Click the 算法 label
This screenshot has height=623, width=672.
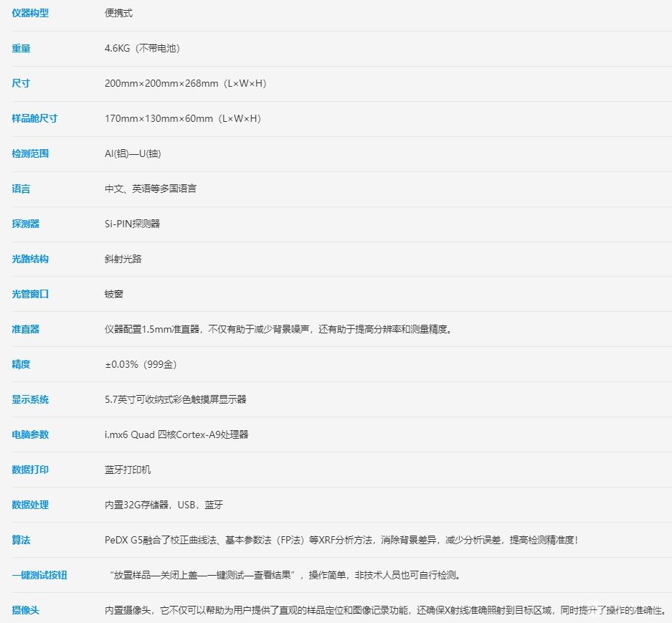pos(21,541)
